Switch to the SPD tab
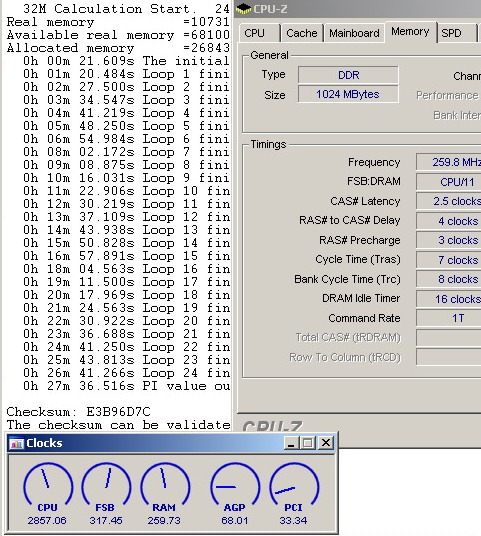 pyautogui.click(x=456, y=34)
